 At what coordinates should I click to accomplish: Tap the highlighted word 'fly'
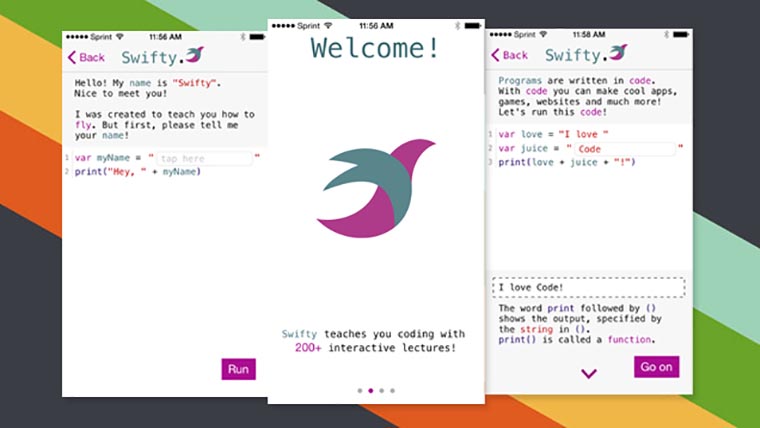click(x=83, y=125)
